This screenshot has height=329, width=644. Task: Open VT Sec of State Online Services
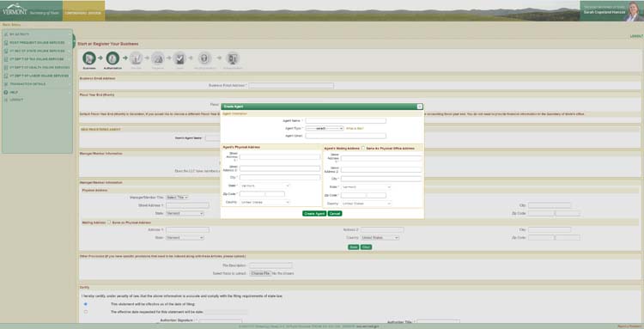coord(37,51)
